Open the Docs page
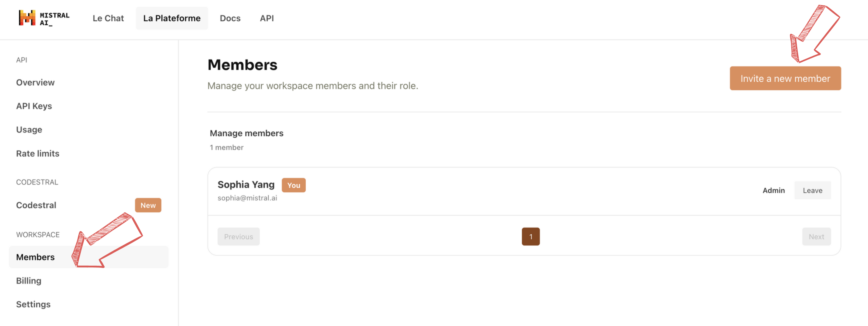The image size is (868, 326). click(x=230, y=18)
